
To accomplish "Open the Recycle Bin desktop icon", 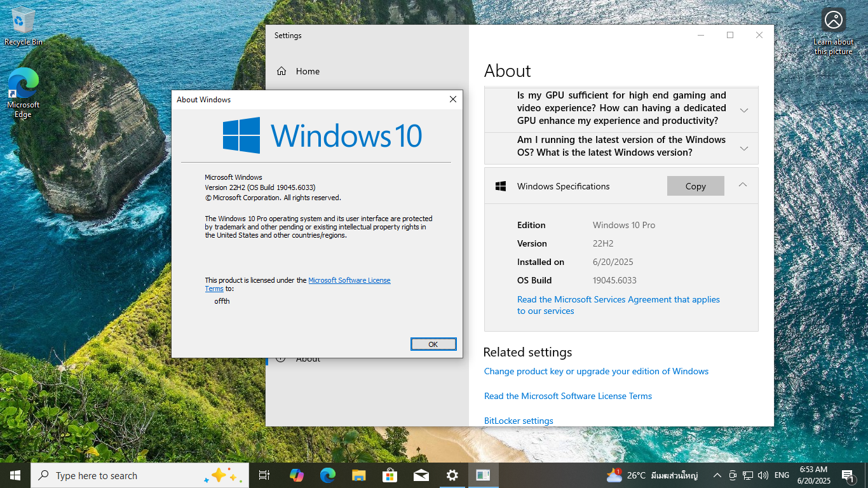I will (x=24, y=27).
